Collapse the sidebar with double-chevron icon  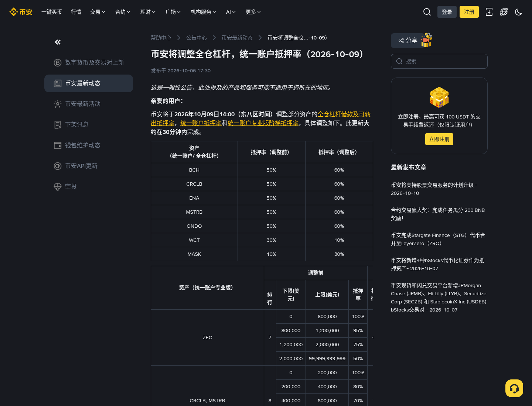click(x=58, y=42)
